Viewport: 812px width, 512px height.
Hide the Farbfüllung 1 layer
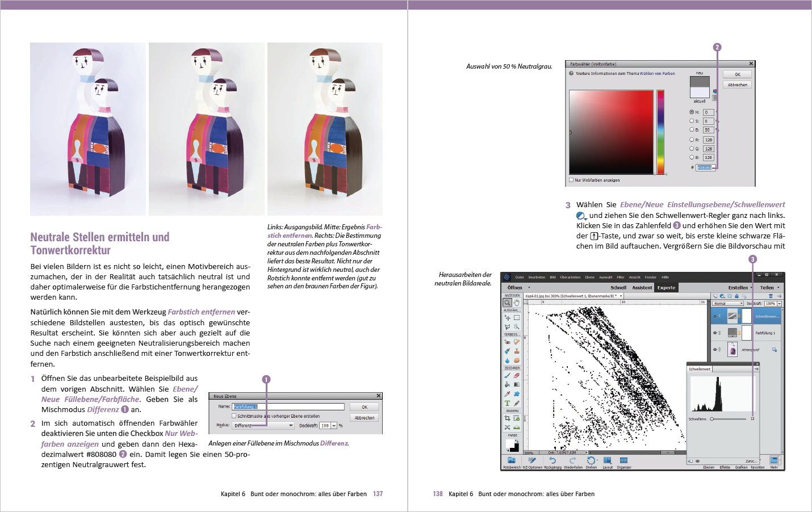pyautogui.click(x=715, y=333)
